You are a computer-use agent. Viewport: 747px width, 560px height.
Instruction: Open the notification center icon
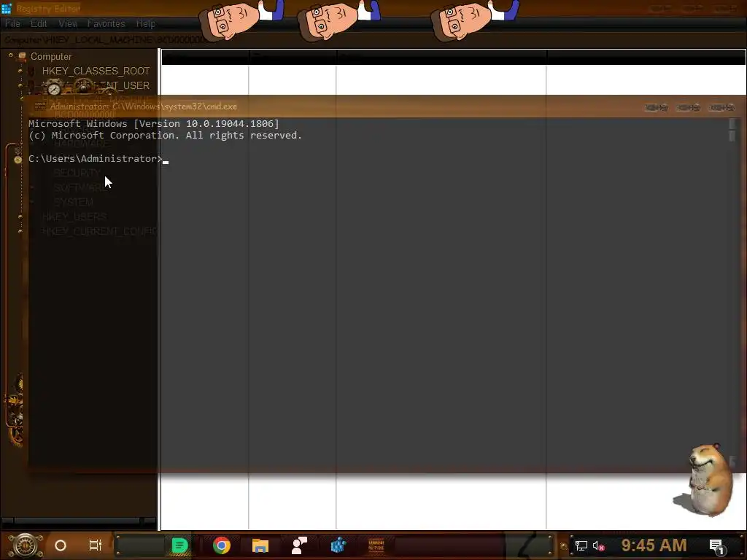(x=717, y=546)
